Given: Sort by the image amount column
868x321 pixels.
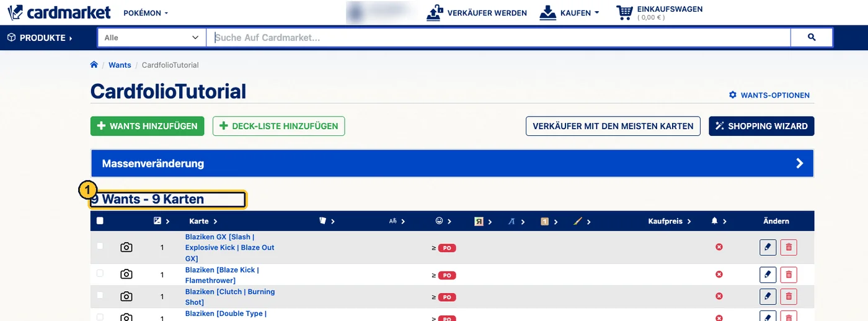Looking at the screenshot, I should (161, 221).
